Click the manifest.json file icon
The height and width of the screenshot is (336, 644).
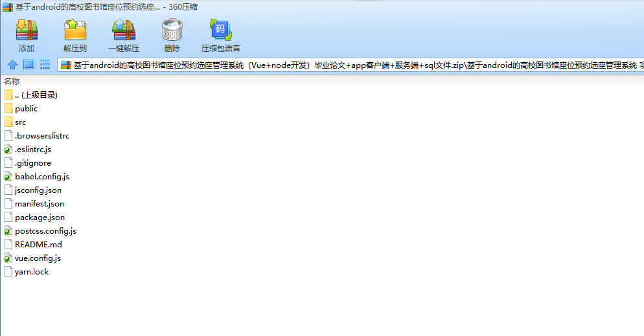8,203
